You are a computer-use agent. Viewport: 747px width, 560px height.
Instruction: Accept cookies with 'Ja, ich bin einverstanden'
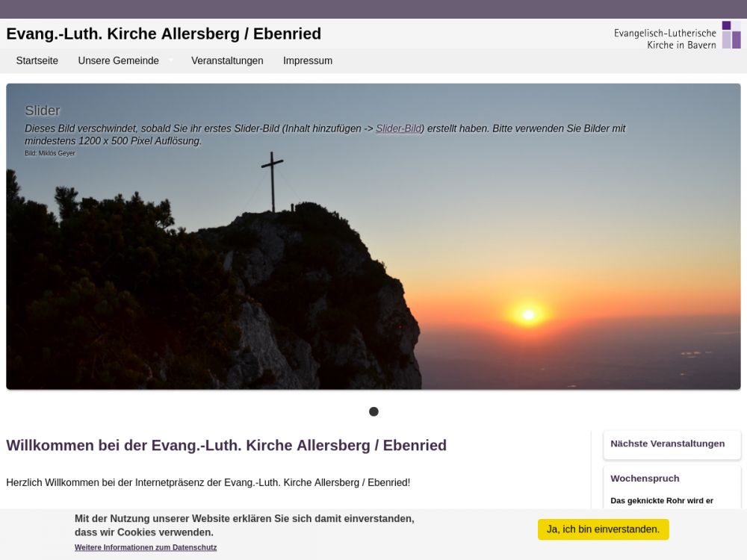coord(603,529)
